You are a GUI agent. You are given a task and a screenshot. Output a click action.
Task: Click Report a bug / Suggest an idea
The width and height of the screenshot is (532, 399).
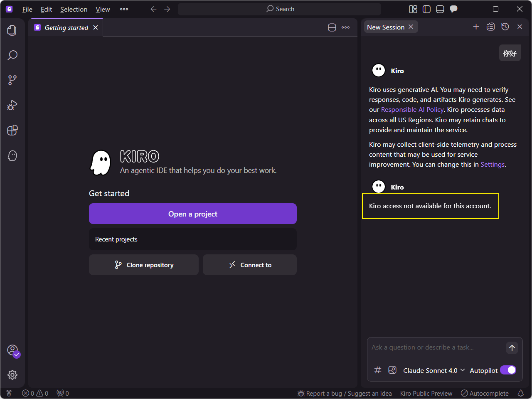(345, 393)
